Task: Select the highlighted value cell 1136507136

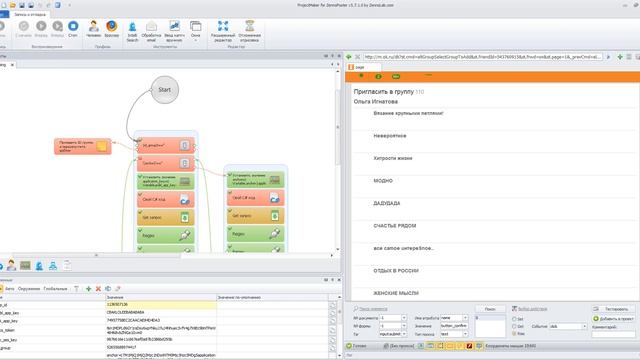Action: pyautogui.click(x=161, y=304)
